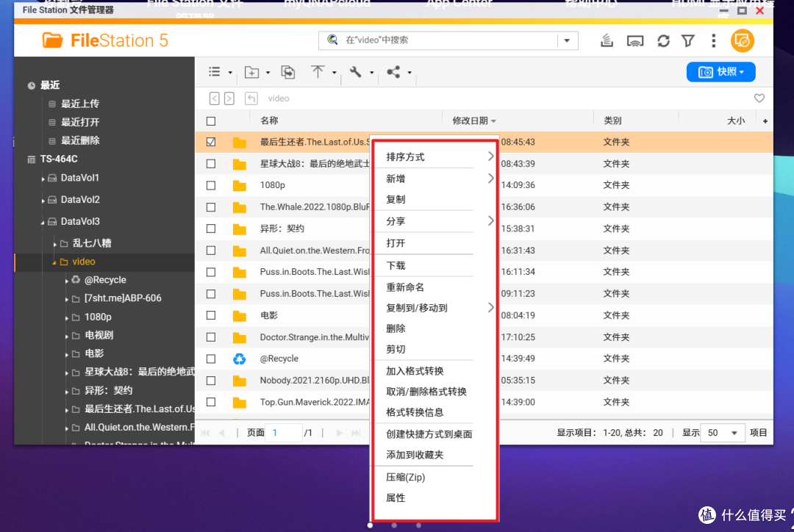Screen dimensions: 794x532
Task: Click the orange remote mount icon
Action: [x=743, y=40]
